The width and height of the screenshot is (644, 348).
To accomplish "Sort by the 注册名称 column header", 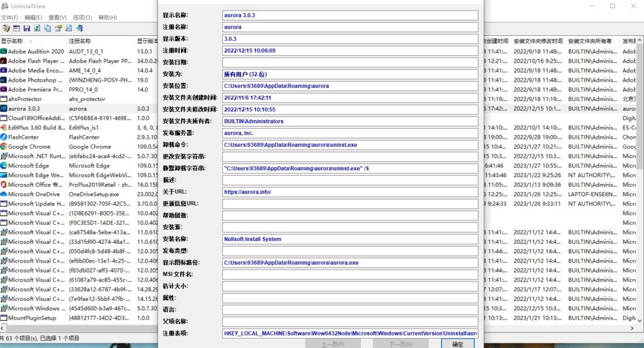I will click(x=100, y=41).
